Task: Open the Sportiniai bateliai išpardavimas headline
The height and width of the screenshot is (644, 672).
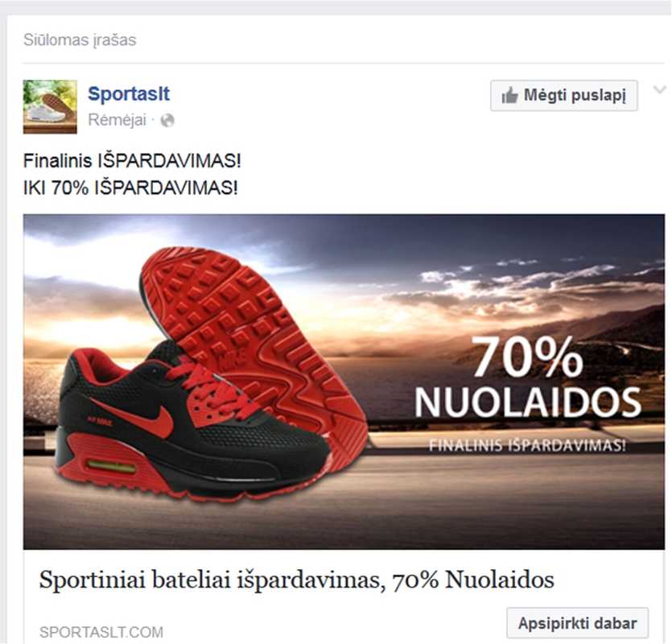Action: click(297, 580)
